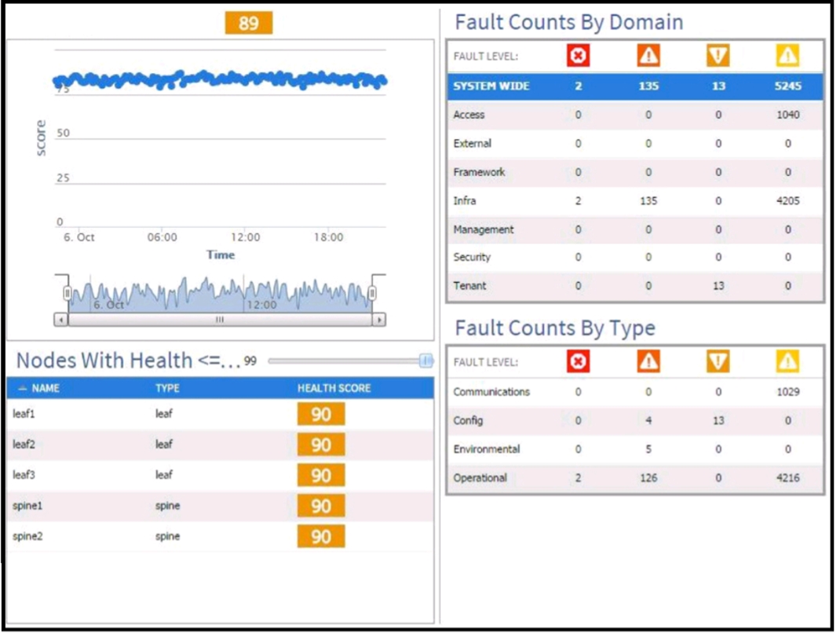Click the major fault icon in Fault Counts By Domain

[648, 55]
